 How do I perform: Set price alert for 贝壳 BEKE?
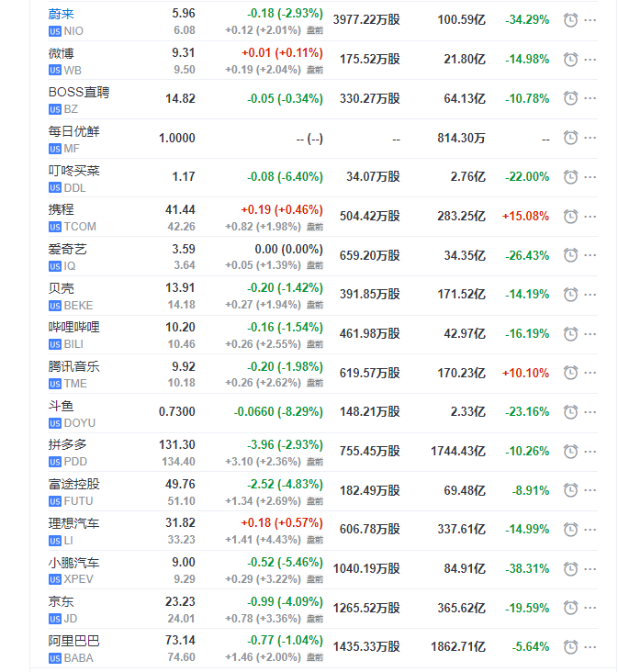570,295
